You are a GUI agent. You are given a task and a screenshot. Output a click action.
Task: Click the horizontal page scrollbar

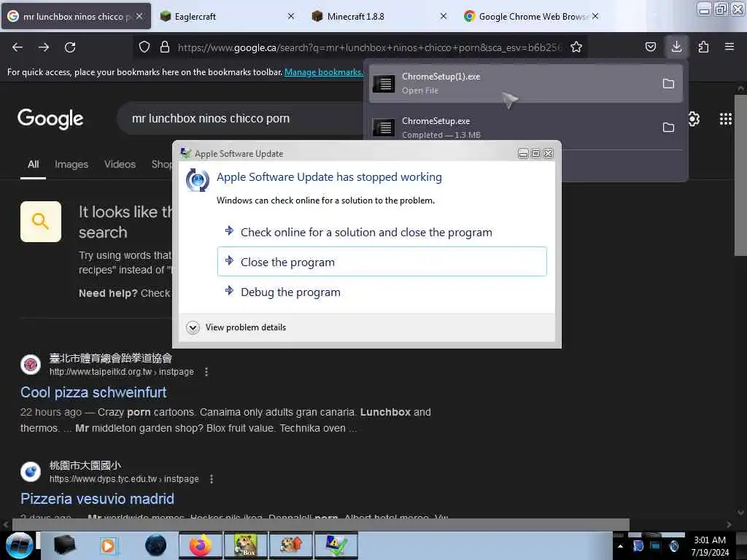[320, 524]
